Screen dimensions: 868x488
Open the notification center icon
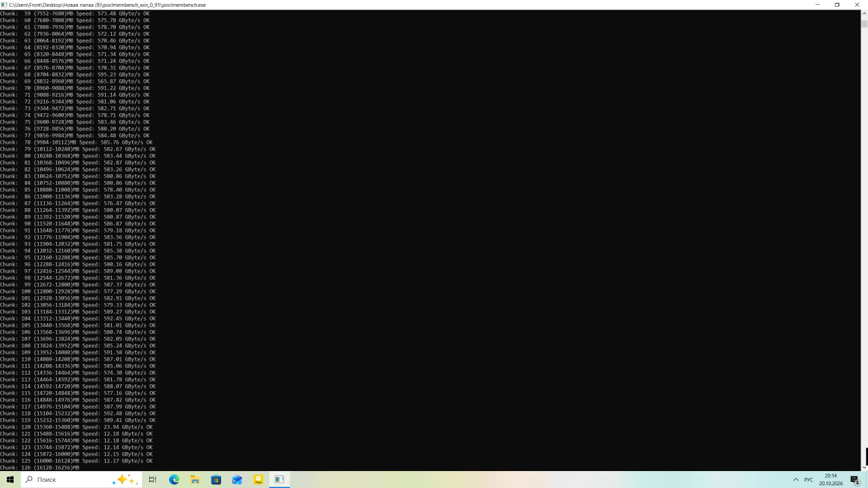[855, 480]
